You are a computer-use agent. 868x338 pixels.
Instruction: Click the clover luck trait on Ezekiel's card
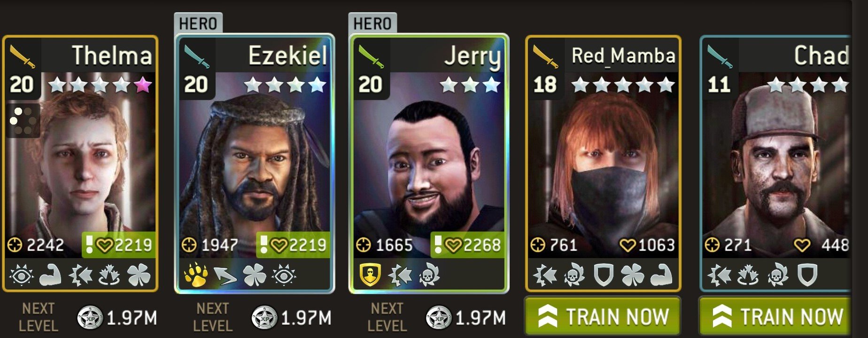coord(255,275)
